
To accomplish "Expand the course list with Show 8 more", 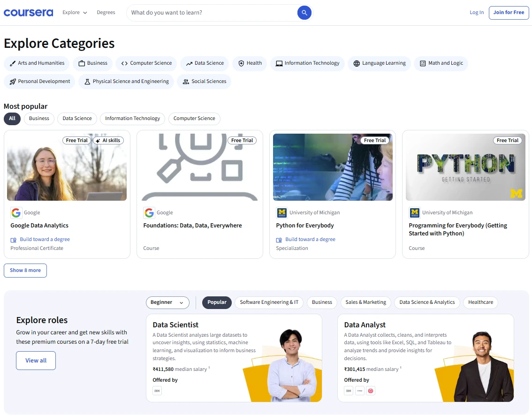I will pos(25,270).
